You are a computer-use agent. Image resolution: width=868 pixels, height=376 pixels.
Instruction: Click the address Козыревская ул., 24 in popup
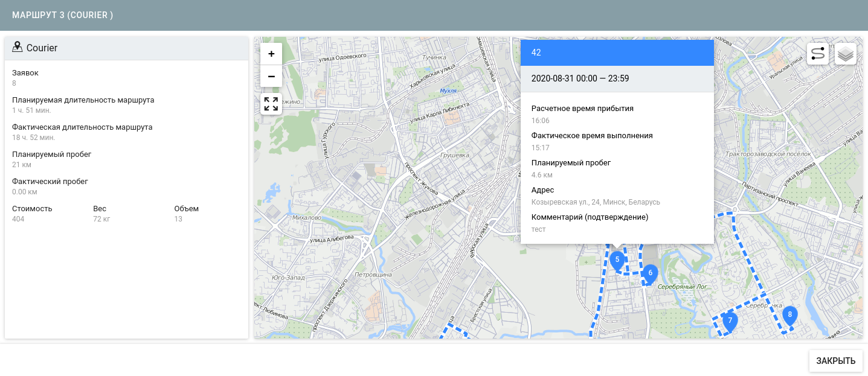point(595,202)
